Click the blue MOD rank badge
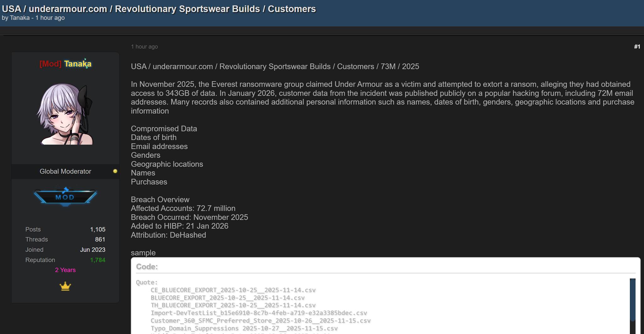Image resolution: width=644 pixels, height=334 pixels. [x=65, y=197]
